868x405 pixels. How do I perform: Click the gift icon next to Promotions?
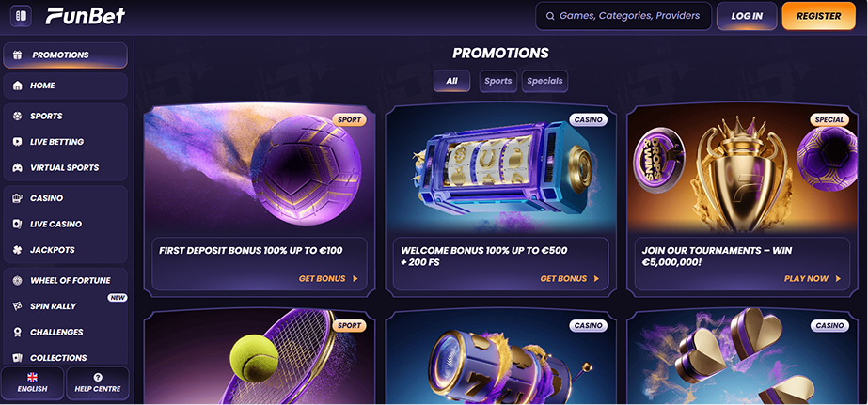18,55
